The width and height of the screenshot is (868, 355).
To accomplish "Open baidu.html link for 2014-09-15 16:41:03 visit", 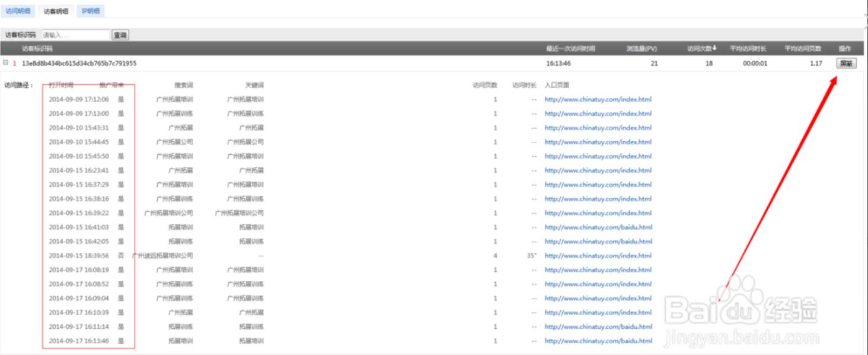I will pos(598,227).
